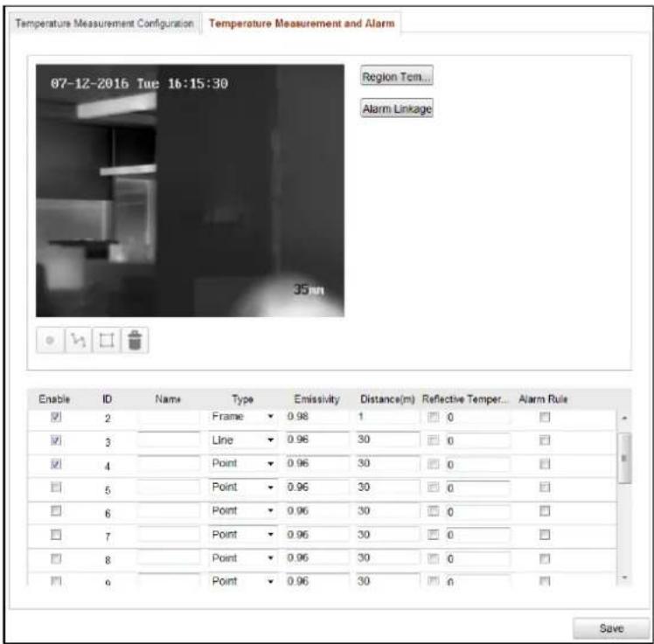The image size is (654, 644).
Task: Click the Type column header
Action: (x=243, y=399)
